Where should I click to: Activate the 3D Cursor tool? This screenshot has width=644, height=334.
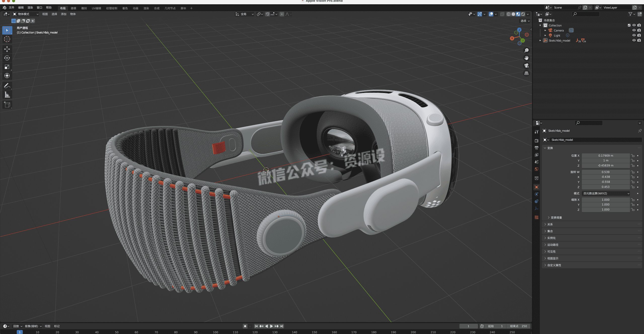pyautogui.click(x=7, y=39)
